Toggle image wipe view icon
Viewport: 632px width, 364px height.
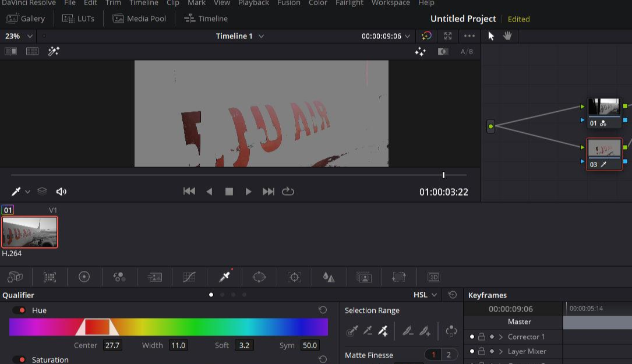coord(11,51)
